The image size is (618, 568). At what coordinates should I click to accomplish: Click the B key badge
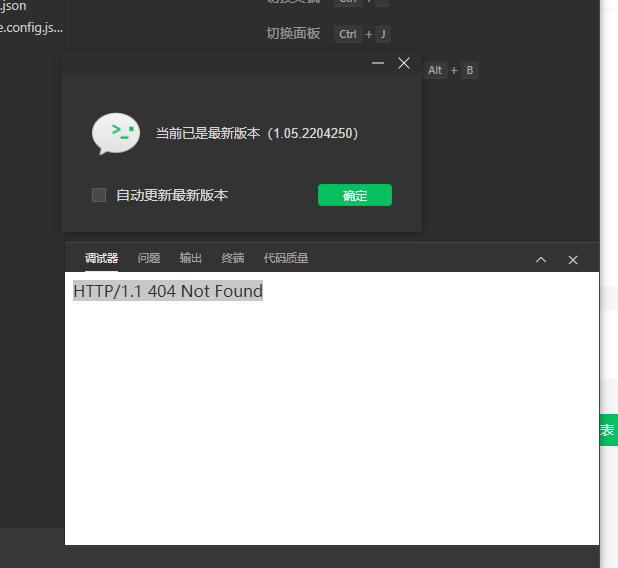point(470,70)
